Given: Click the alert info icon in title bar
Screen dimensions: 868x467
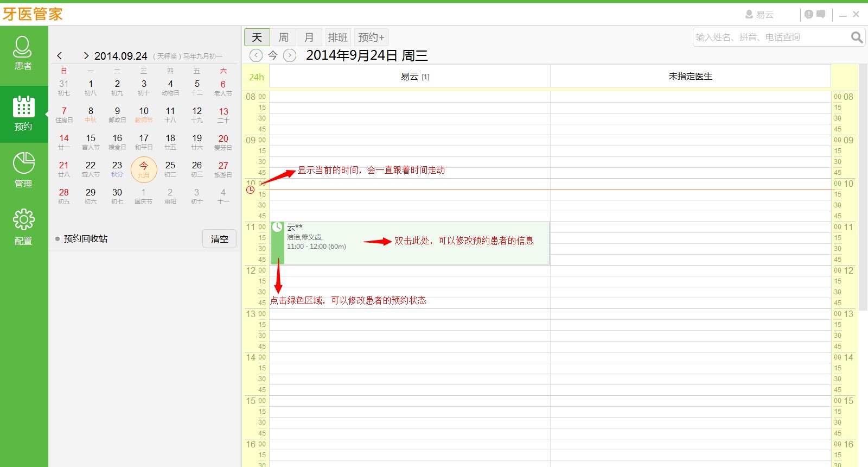Looking at the screenshot, I should click(x=809, y=15).
